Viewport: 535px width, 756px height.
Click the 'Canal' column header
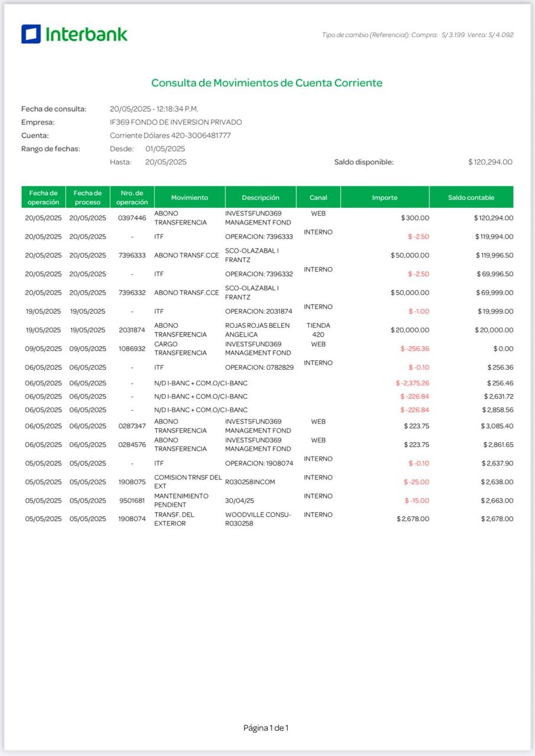(x=318, y=197)
